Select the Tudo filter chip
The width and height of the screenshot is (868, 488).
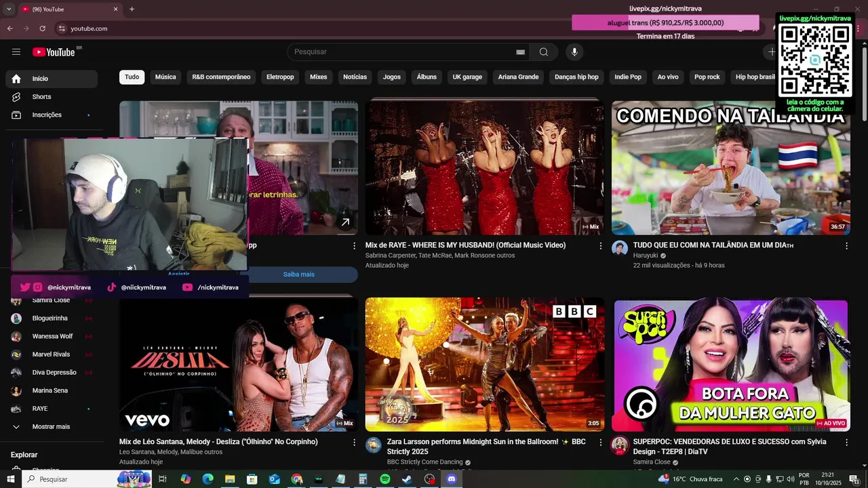pyautogui.click(x=132, y=77)
